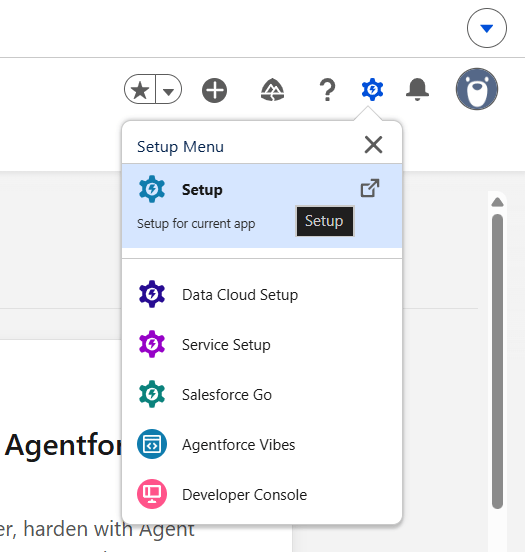Viewport: 525px width, 552px height.
Task: Open Agentforce Vibes
Action: click(x=262, y=445)
